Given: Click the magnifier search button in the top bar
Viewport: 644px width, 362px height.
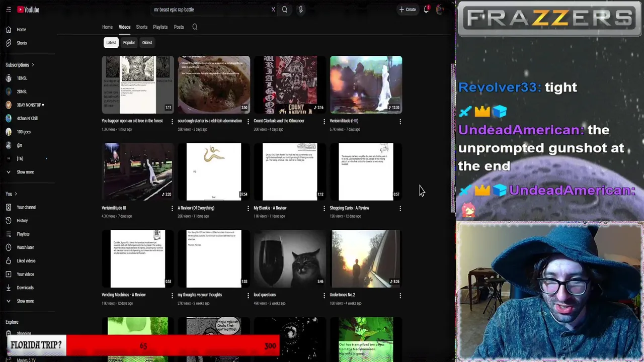Looking at the screenshot, I should pos(285,10).
